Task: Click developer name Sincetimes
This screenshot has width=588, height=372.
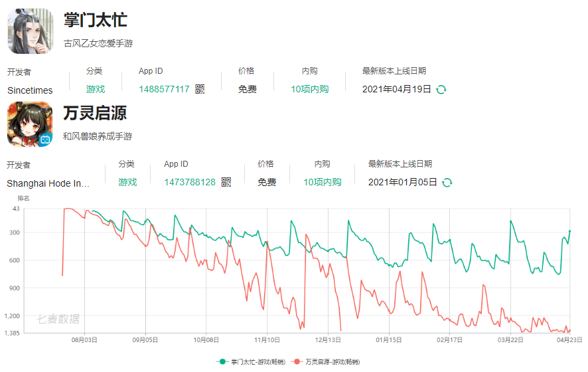Action: [30, 90]
